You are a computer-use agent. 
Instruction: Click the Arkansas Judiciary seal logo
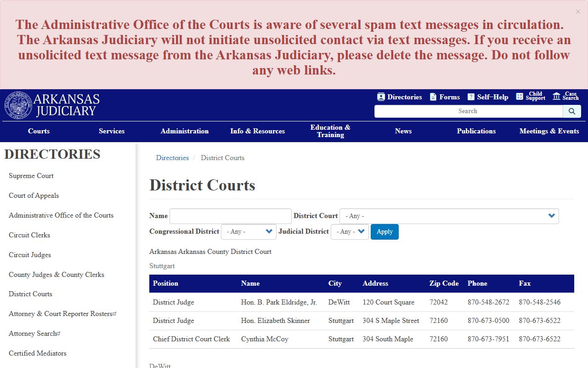click(18, 105)
